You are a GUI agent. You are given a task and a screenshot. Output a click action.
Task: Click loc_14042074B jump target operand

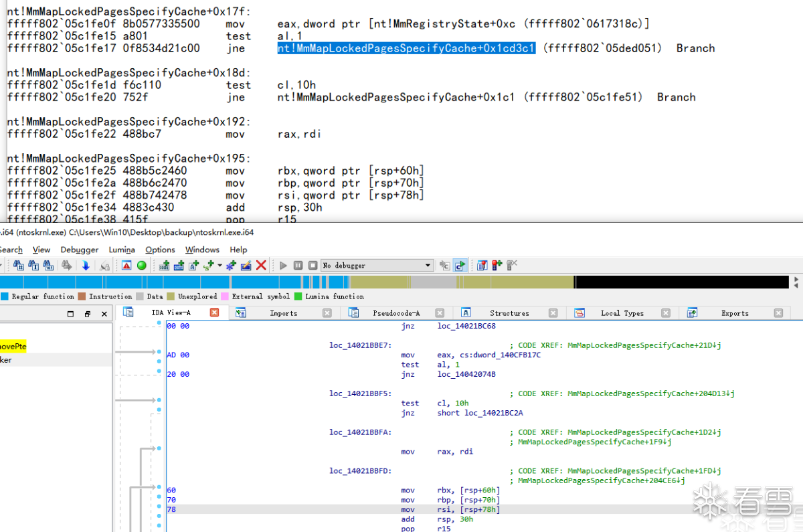466,374
